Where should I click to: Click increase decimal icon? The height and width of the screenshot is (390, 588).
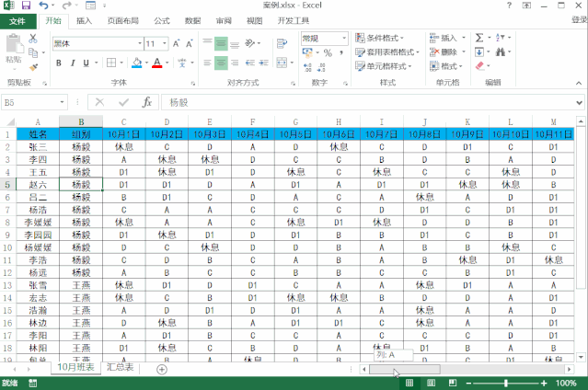click(x=308, y=67)
